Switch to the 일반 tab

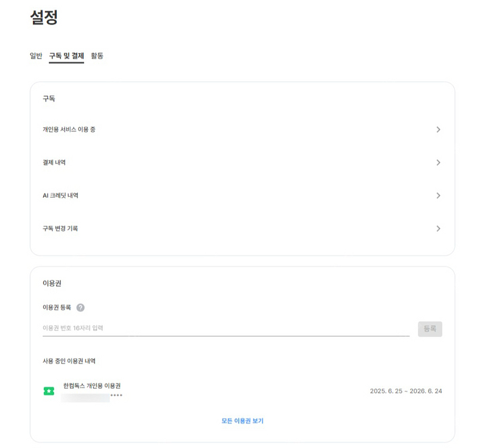[x=36, y=56]
